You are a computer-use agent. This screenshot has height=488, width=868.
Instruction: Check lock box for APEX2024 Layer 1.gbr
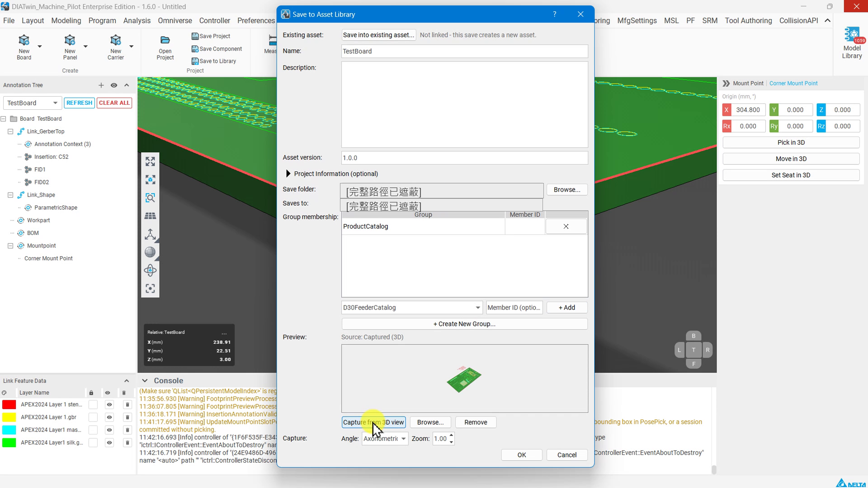point(93,417)
